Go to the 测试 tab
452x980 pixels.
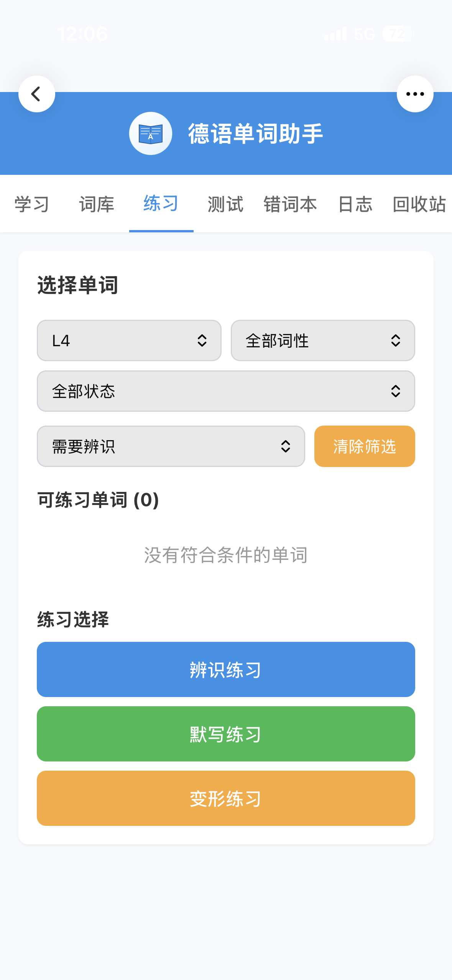(x=225, y=204)
